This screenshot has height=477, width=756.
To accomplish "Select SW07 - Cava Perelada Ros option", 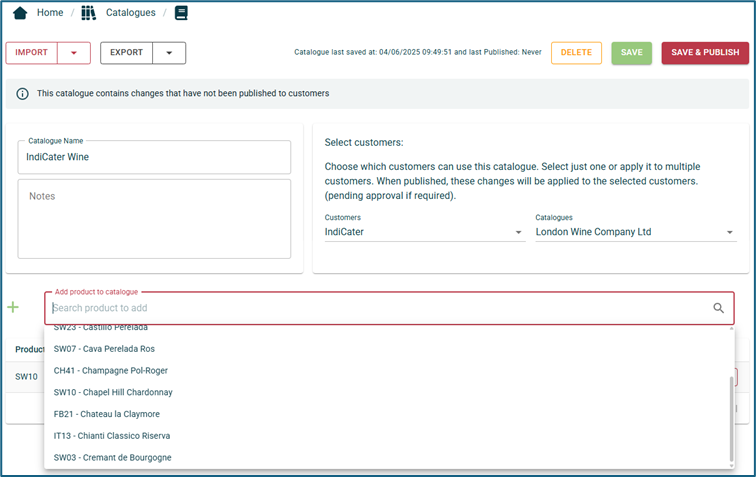I will (389, 349).
